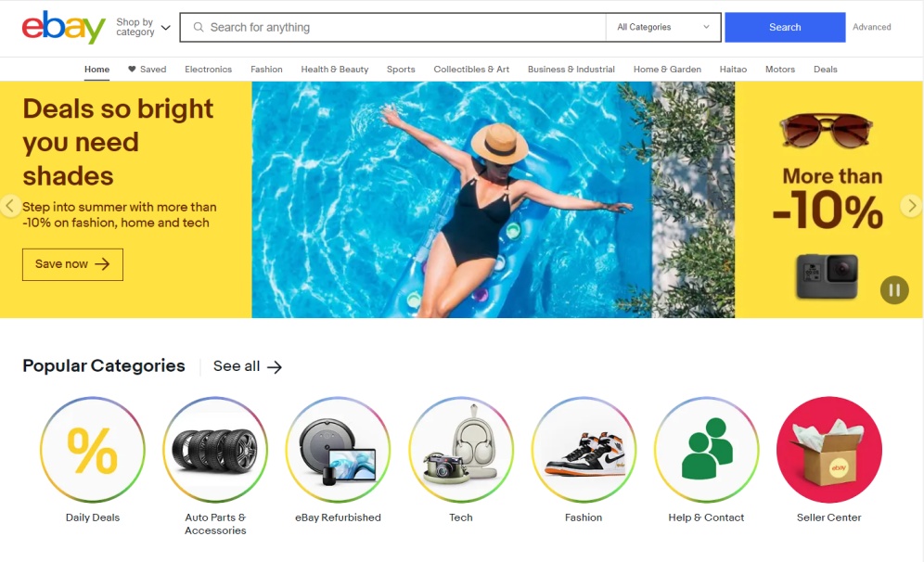Viewport: 924px width, 562px height.
Task: Click the search magnifier icon
Action: (199, 27)
